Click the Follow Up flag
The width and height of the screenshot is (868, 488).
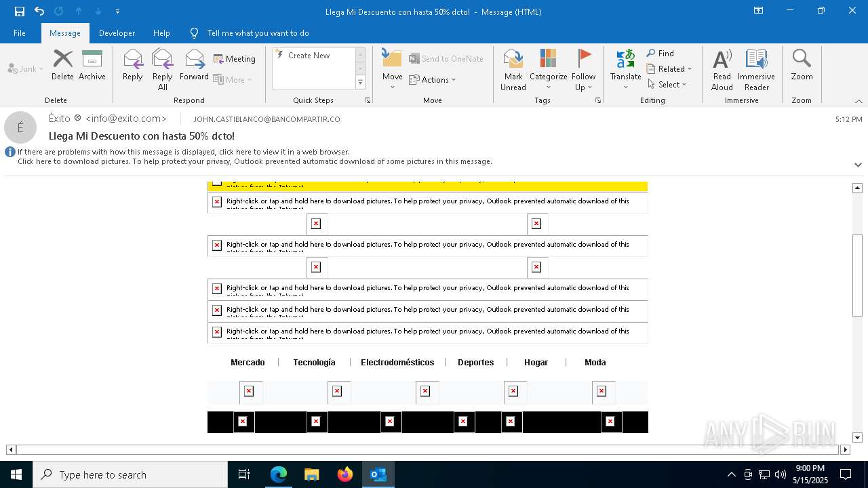583,70
